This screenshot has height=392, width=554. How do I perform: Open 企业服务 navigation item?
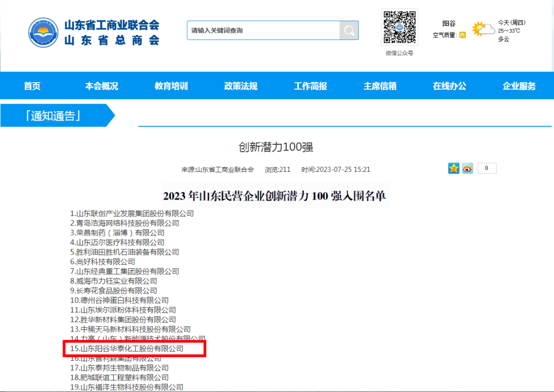pos(519,86)
